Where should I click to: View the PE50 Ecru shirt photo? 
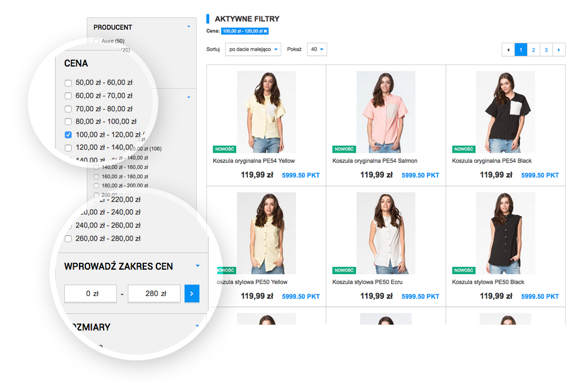(386, 233)
